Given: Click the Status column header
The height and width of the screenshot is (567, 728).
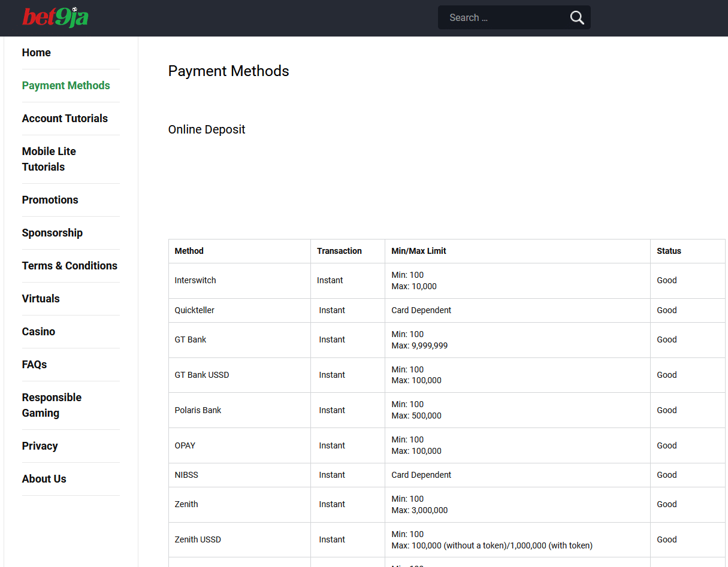Looking at the screenshot, I should point(669,251).
